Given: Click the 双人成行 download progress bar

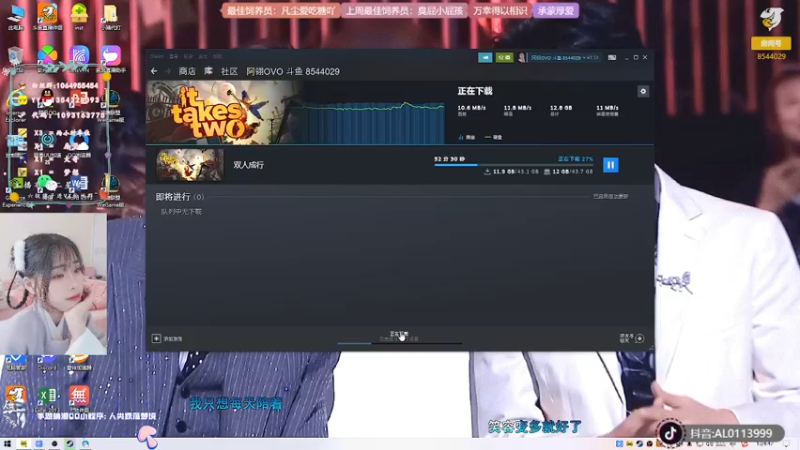Looking at the screenshot, I should [513, 165].
